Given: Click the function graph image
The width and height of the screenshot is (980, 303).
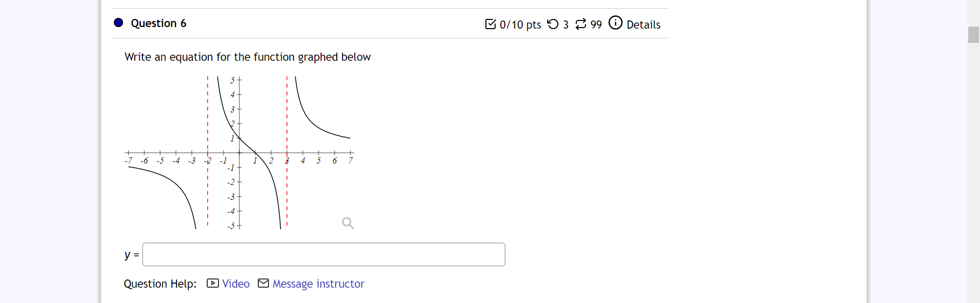Looking at the screenshot, I should point(239,152).
